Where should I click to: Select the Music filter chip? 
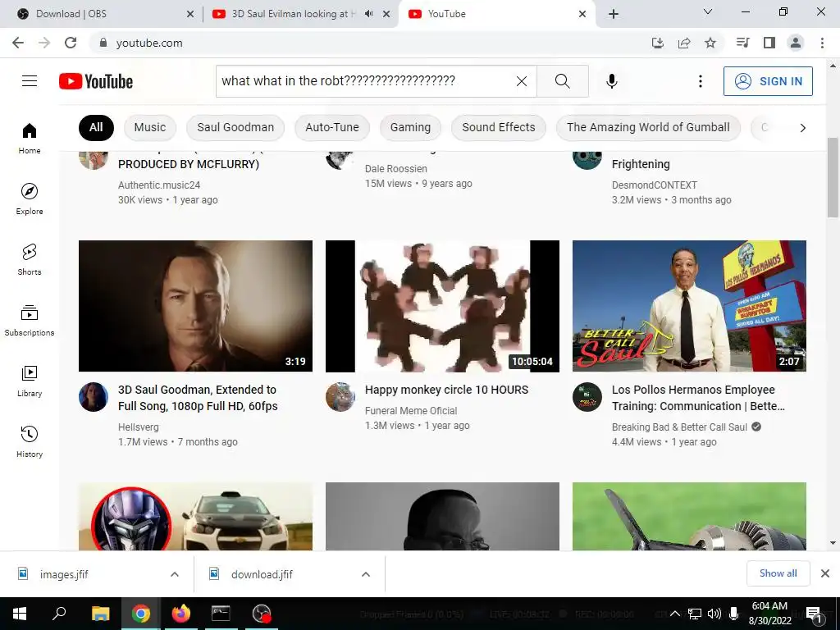(150, 127)
